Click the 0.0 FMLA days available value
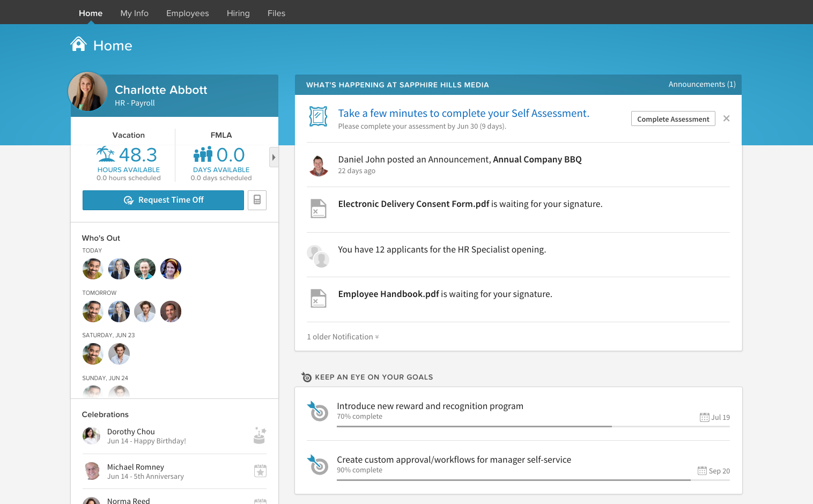This screenshot has width=813, height=504. coord(231,155)
